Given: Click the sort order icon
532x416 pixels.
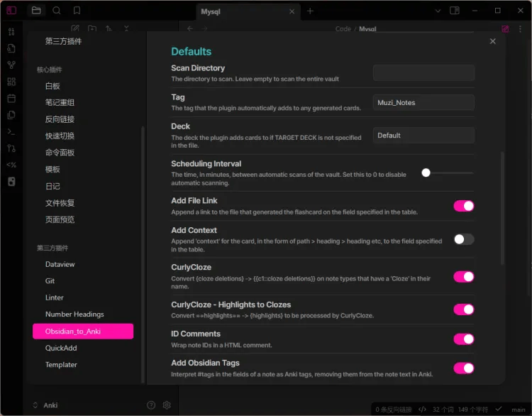Looking at the screenshot, I should click(109, 28).
